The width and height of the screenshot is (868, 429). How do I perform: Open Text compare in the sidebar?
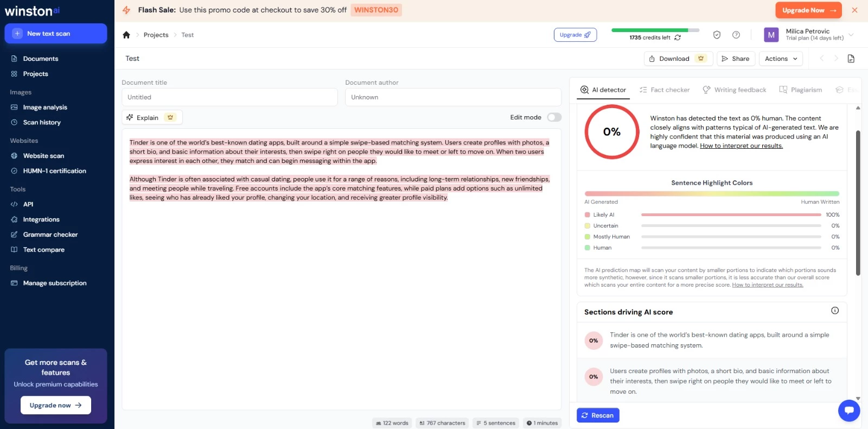(43, 250)
